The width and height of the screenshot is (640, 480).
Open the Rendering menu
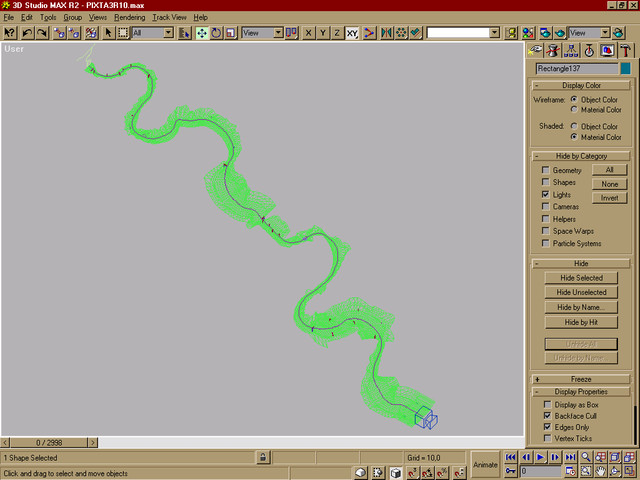pyautogui.click(x=130, y=18)
